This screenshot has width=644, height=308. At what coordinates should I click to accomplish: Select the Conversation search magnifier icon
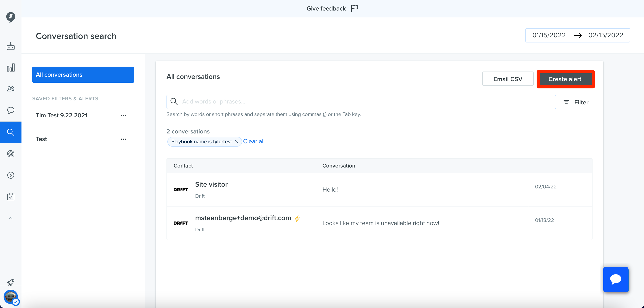coord(11,132)
